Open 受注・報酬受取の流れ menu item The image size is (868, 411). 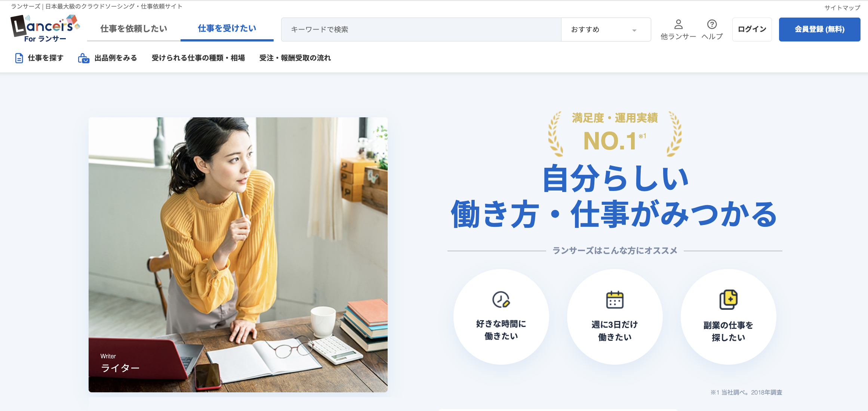coord(295,58)
